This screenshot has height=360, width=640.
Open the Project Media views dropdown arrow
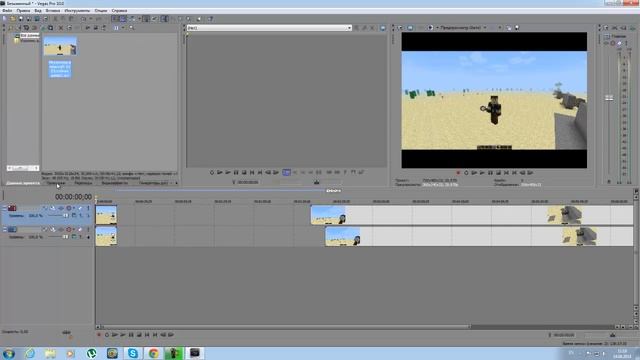[x=123, y=28]
